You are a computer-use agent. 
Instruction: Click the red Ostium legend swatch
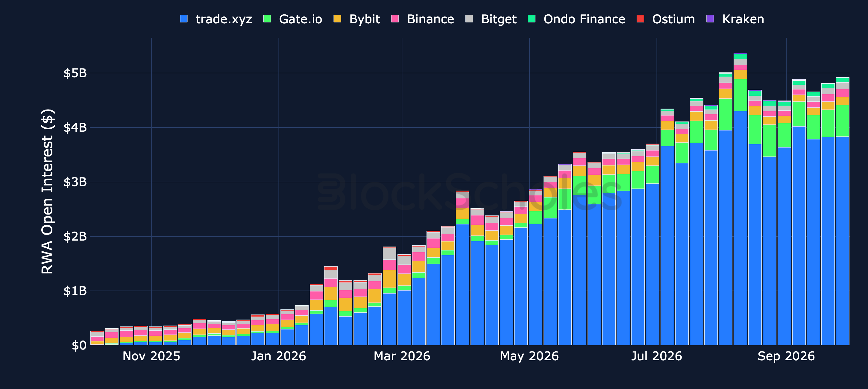click(x=640, y=19)
